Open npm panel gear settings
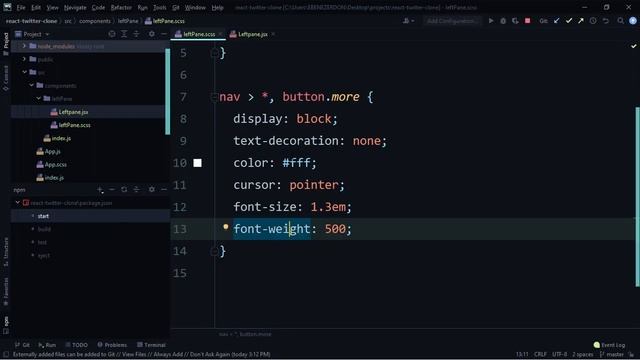Screen dimensions: 640x360 click(151, 189)
